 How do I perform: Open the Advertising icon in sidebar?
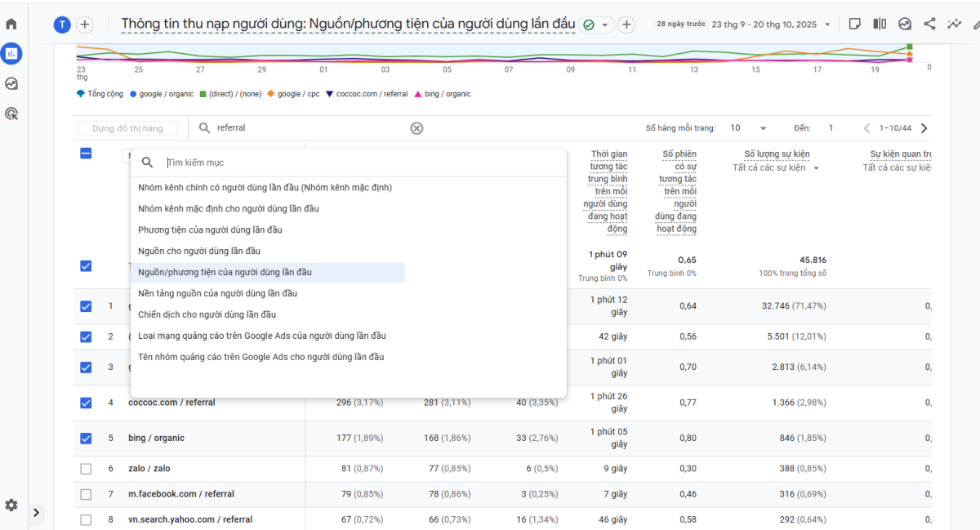click(11, 114)
